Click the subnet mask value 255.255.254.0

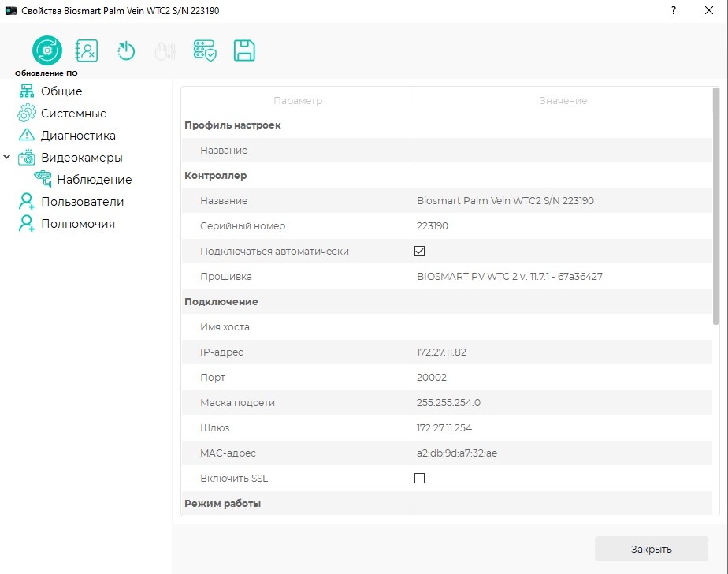448,402
